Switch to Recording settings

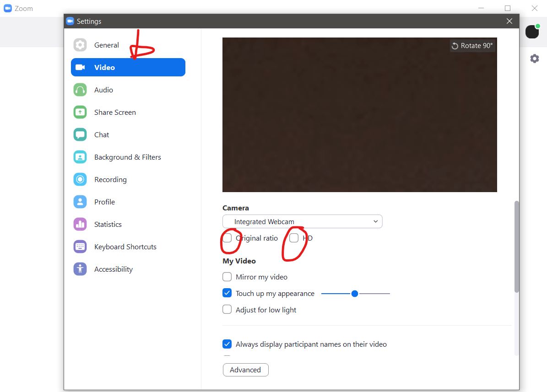click(x=128, y=179)
